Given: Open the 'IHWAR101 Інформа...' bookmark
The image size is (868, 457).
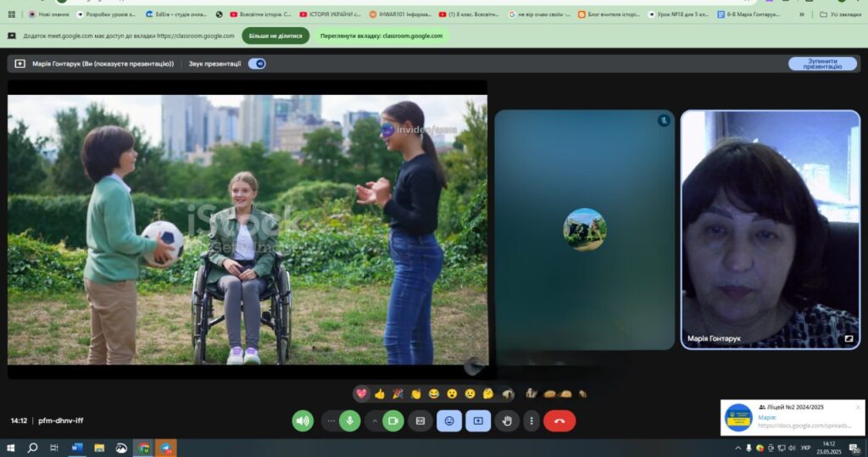Looking at the screenshot, I should point(400,14).
